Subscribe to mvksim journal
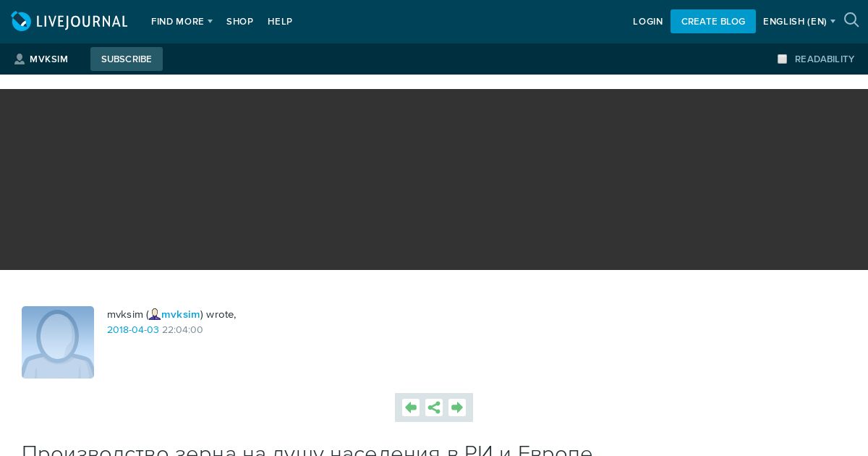The height and width of the screenshot is (456, 868). 127,59
